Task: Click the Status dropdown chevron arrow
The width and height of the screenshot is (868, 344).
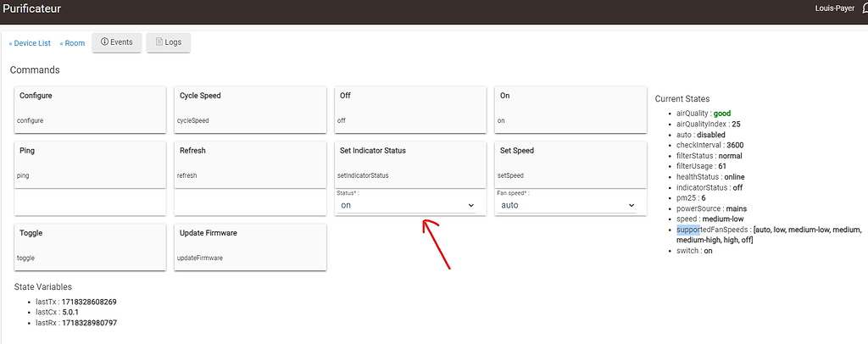Action: click(471, 205)
